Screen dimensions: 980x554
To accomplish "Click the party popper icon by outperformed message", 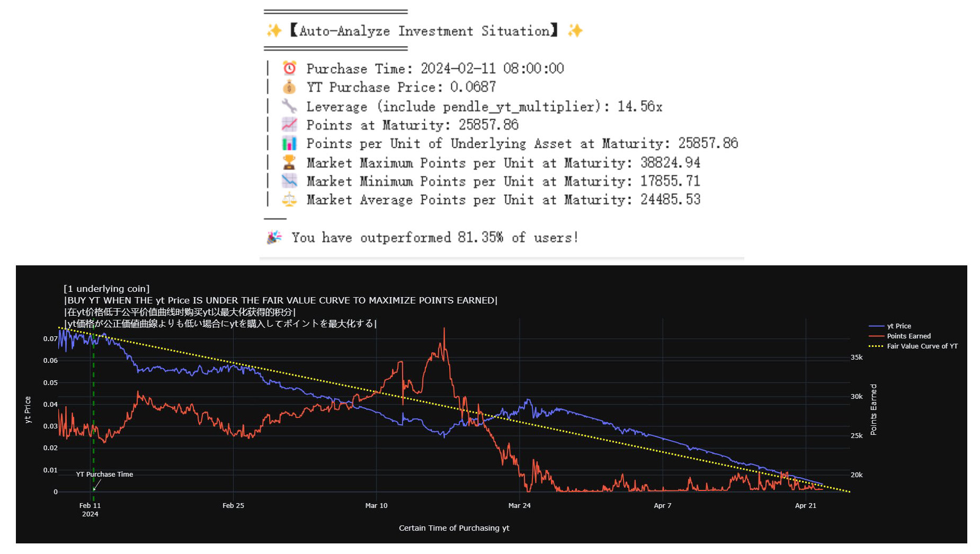I will (x=274, y=237).
